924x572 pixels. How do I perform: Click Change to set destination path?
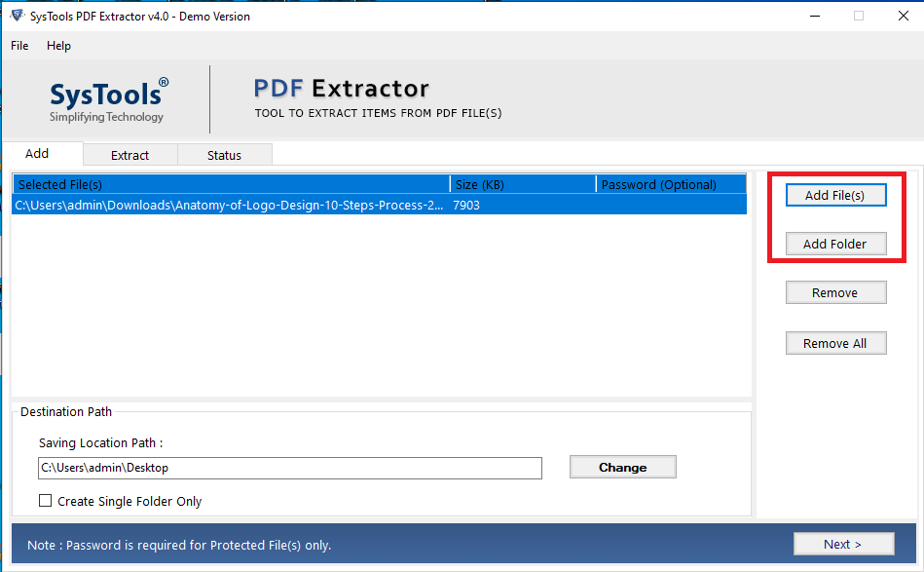pos(623,467)
